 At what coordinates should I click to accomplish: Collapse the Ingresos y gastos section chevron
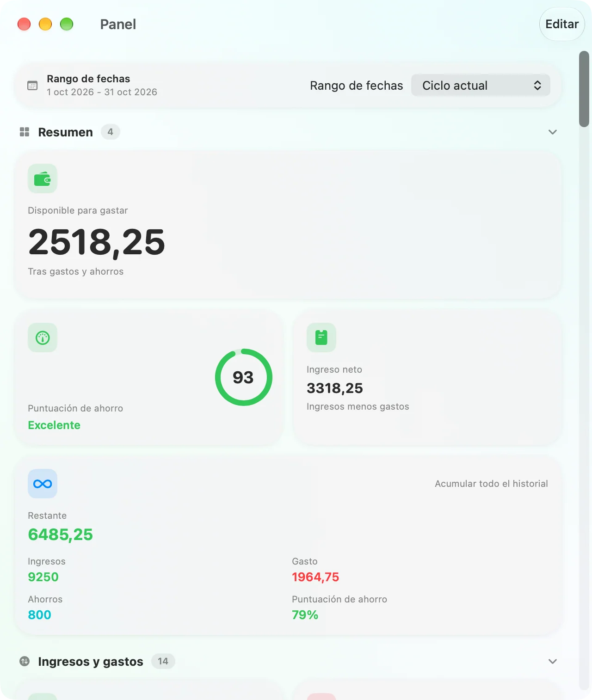[x=553, y=662]
